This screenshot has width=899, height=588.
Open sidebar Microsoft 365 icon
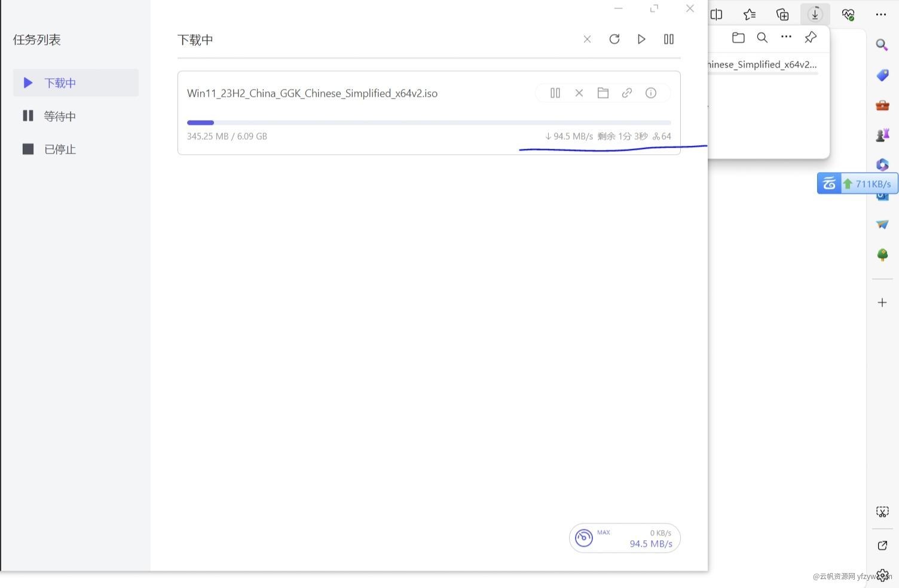point(882,164)
